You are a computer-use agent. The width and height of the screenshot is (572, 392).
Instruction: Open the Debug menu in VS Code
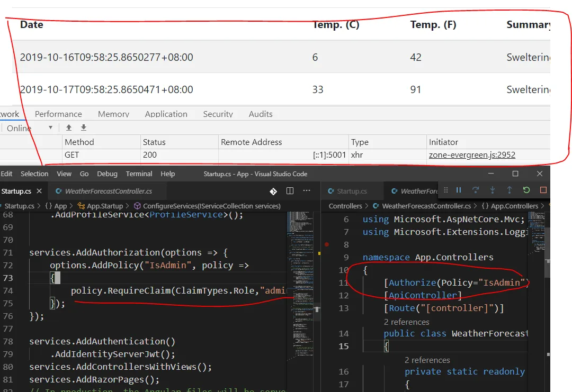pyautogui.click(x=107, y=174)
